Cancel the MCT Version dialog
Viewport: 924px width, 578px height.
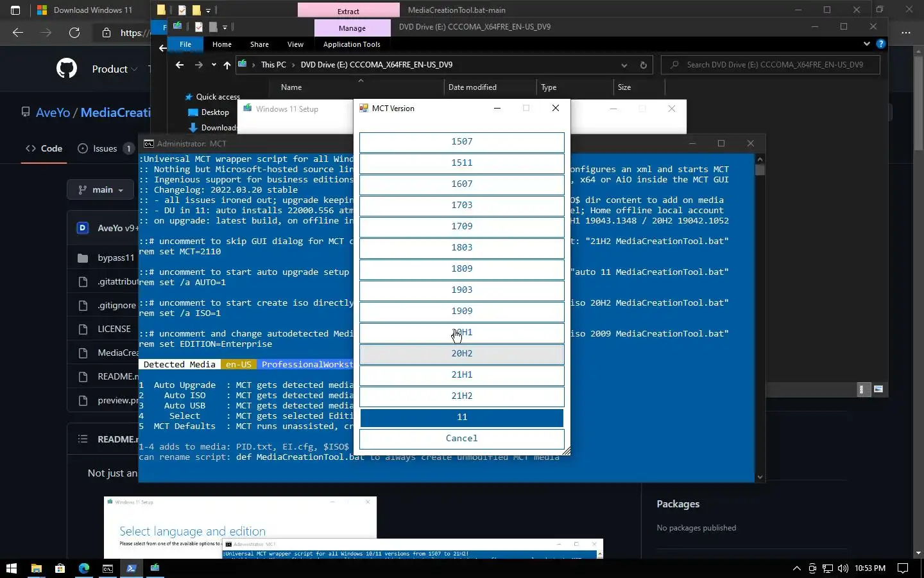click(x=461, y=439)
